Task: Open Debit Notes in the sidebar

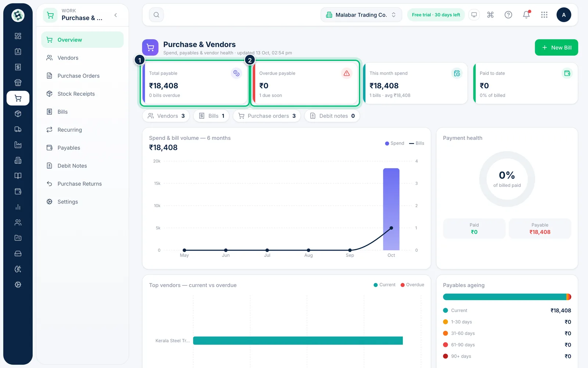Action: coord(82,166)
